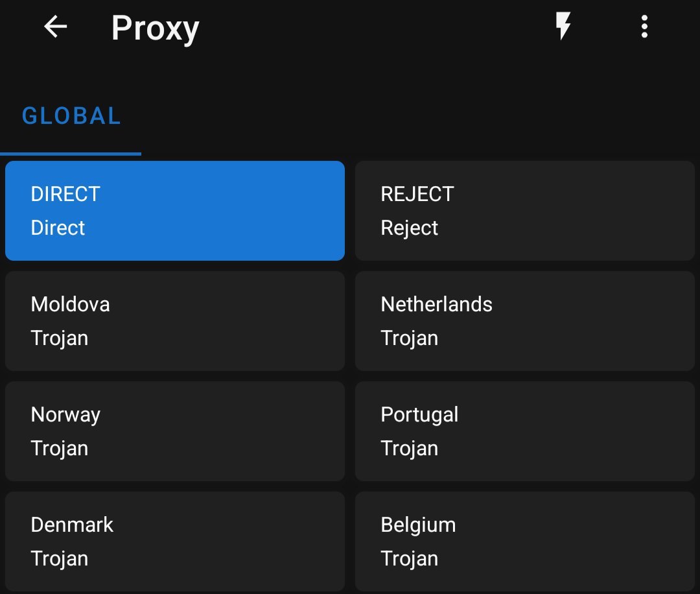The width and height of the screenshot is (700, 594).
Task: Choose the REJECT proxy option
Action: pos(525,211)
